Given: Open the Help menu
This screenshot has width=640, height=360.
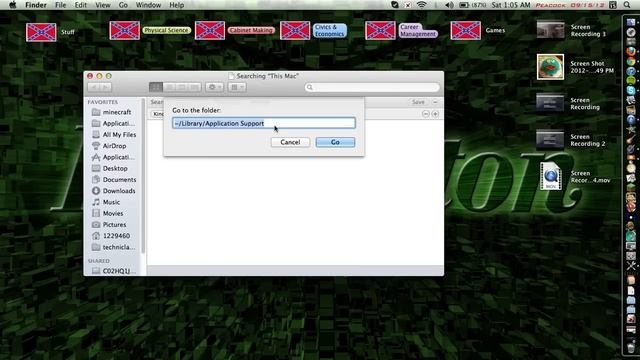Looking at the screenshot, I should coord(176,5).
